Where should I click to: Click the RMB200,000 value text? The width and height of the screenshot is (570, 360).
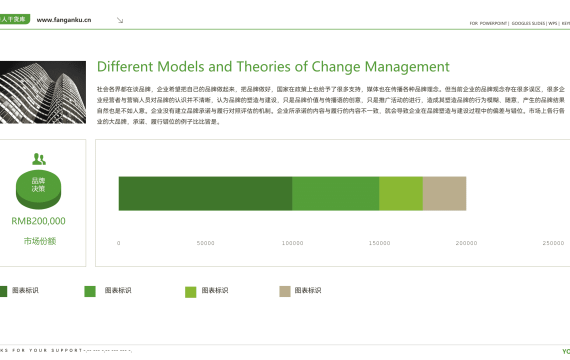[x=39, y=221]
